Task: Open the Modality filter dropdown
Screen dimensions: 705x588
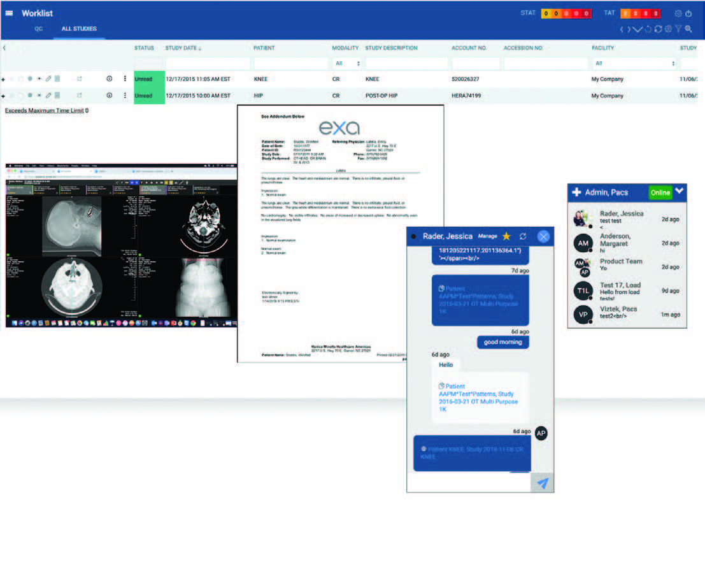Action: click(x=348, y=64)
